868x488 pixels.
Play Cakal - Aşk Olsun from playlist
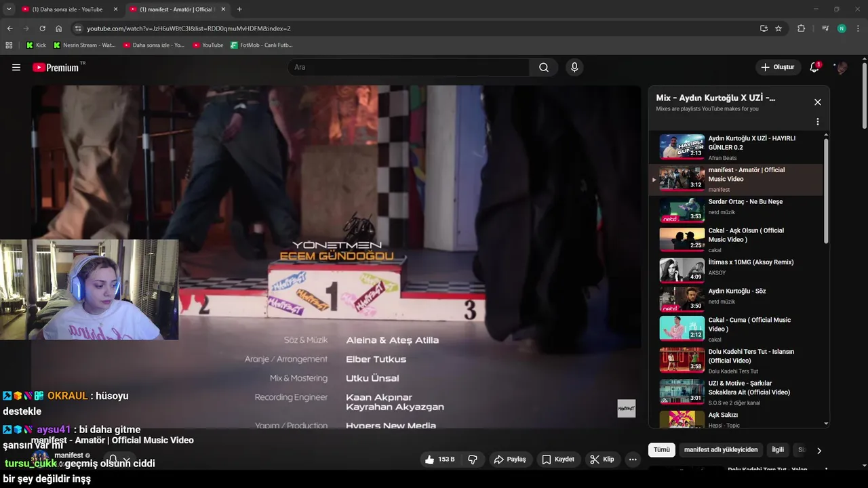coord(736,240)
